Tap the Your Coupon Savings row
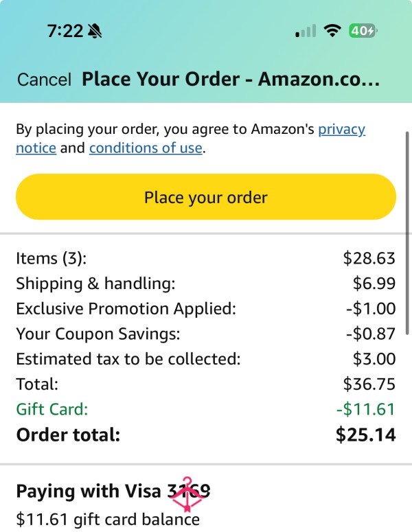This screenshot has height=532, width=412. coord(206,334)
